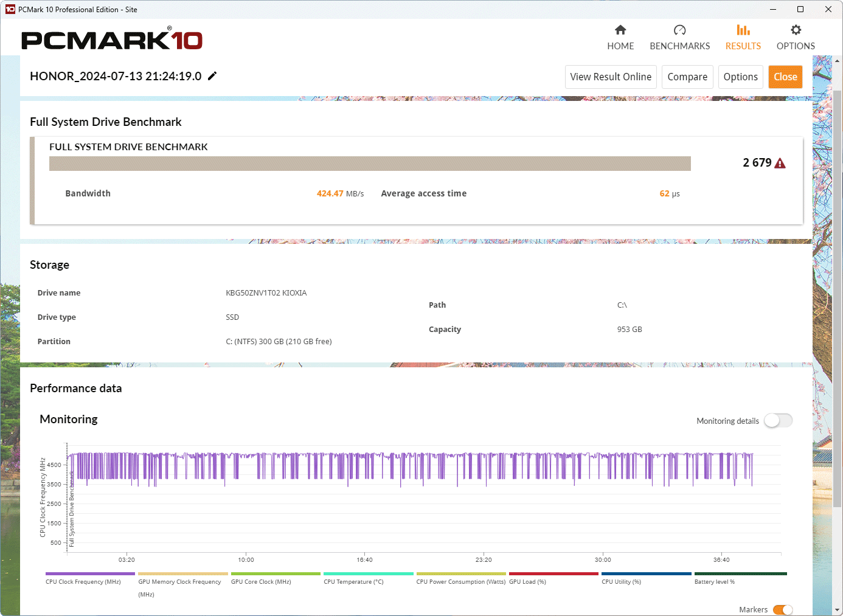Screen dimensions: 843x616
Task: Select the Results tab
Action: 743,38
